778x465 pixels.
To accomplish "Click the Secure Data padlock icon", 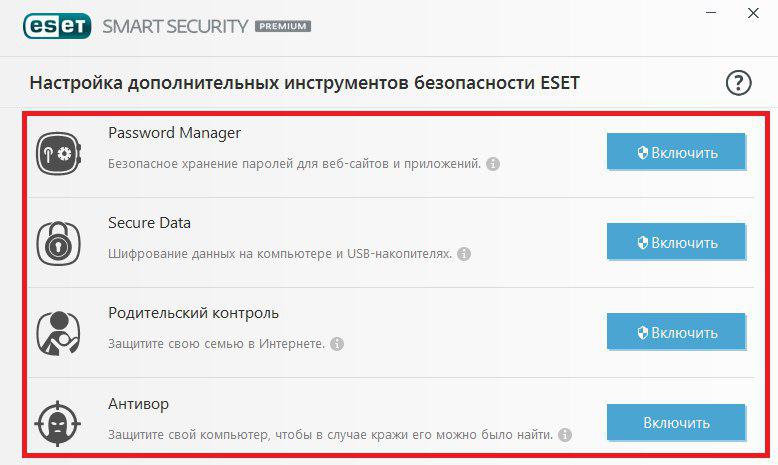I will [x=59, y=243].
